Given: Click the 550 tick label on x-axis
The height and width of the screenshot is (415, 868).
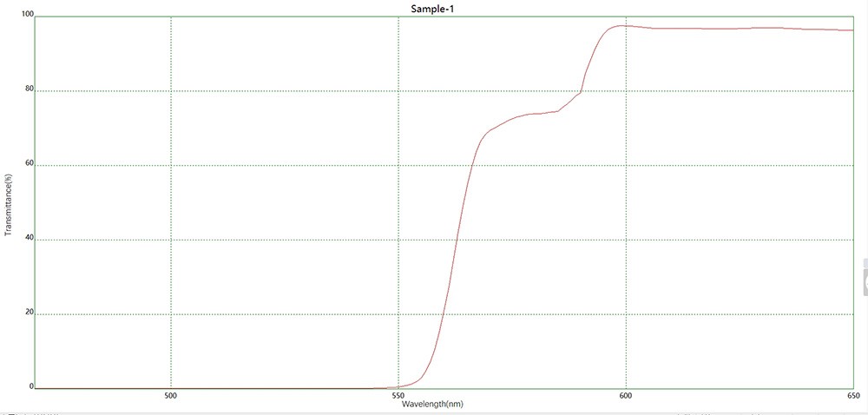Looking at the screenshot, I should (x=398, y=396).
